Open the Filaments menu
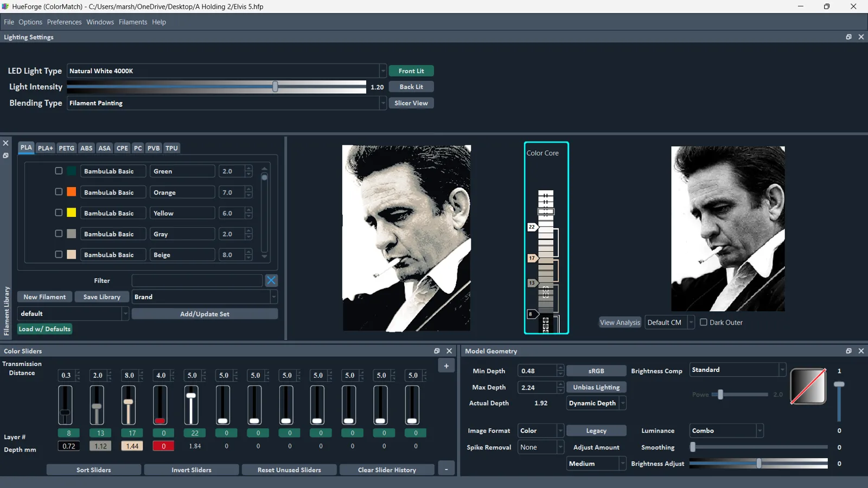The height and width of the screenshot is (488, 868). click(x=133, y=22)
